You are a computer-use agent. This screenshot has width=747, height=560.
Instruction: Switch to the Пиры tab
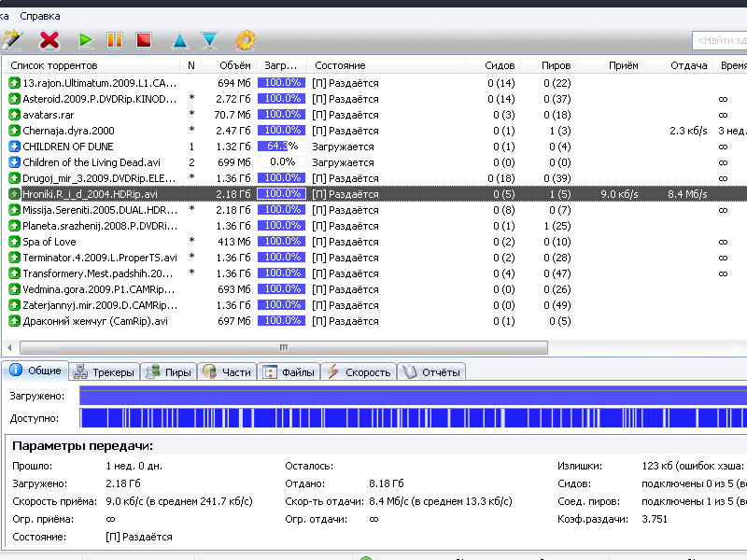169,371
